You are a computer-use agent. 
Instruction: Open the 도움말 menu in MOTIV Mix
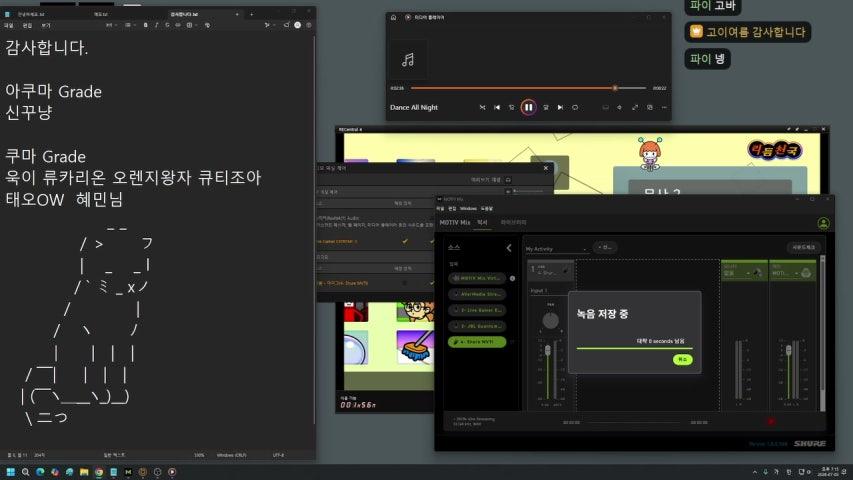coord(486,208)
